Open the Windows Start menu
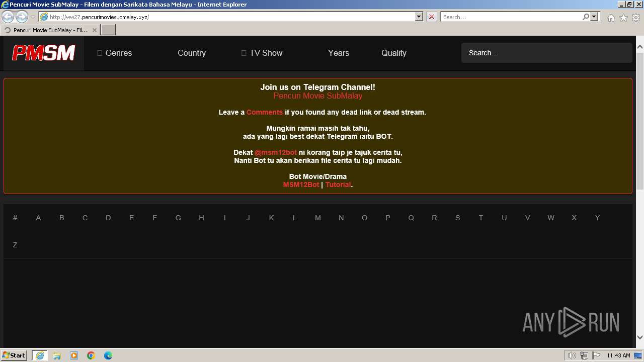Viewport: 644px width, 362px height. coord(14,355)
